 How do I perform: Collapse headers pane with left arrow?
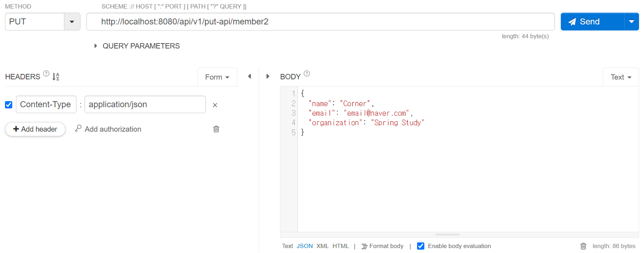[249, 76]
